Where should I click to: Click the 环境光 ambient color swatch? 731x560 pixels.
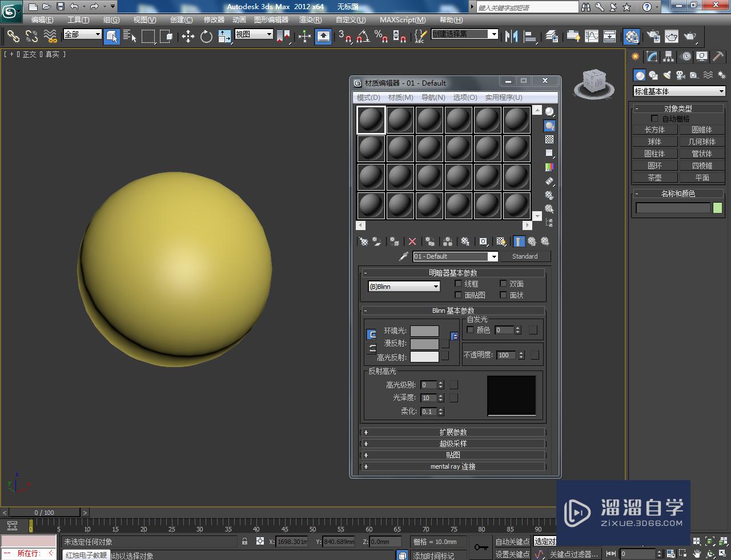tap(424, 331)
